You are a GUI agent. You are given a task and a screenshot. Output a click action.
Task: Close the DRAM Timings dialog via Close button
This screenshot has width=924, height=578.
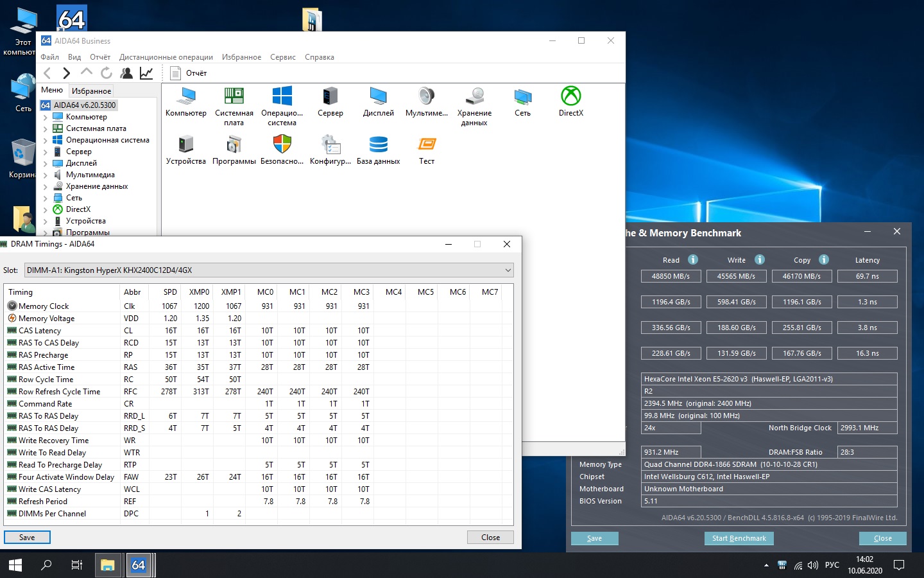coord(490,538)
